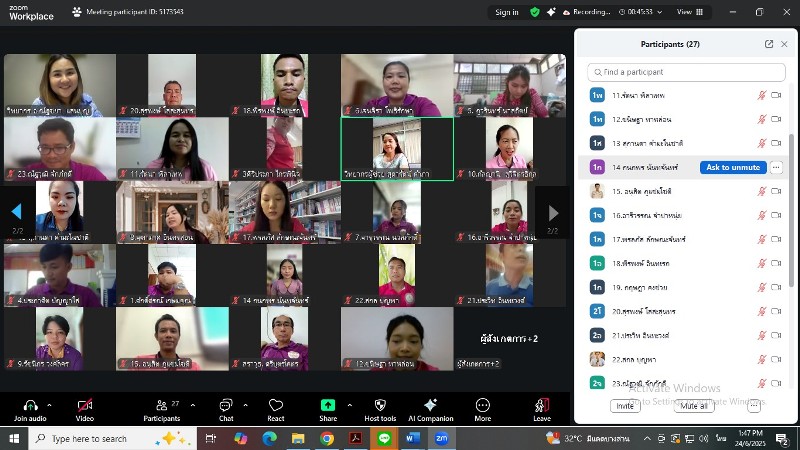Click the taskbar search box
Image resolution: width=800 pixels, height=450 pixels.
pos(112,438)
